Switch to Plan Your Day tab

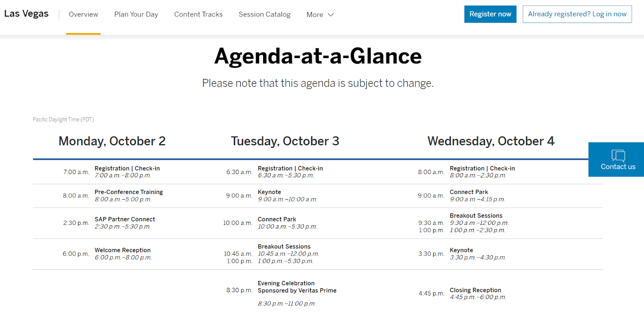136,15
